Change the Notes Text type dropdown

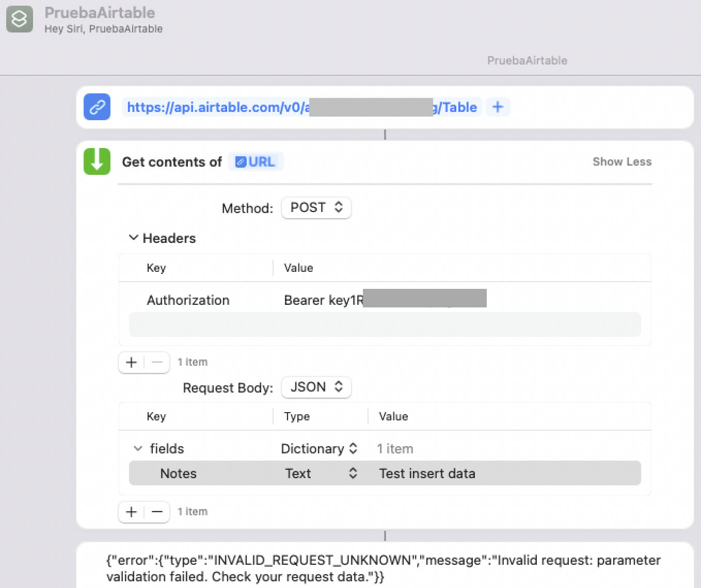(x=321, y=473)
